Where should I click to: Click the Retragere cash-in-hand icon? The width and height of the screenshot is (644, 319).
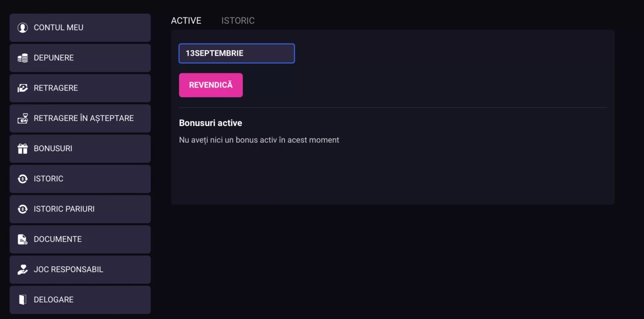point(22,88)
